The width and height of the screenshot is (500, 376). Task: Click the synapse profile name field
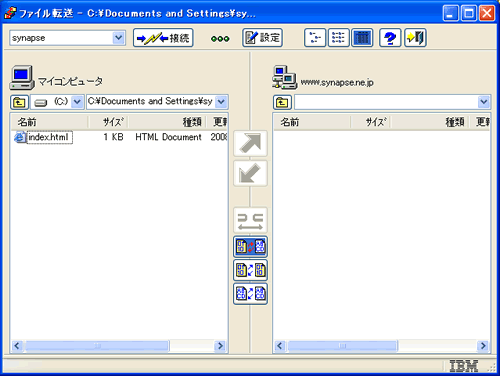61,38
